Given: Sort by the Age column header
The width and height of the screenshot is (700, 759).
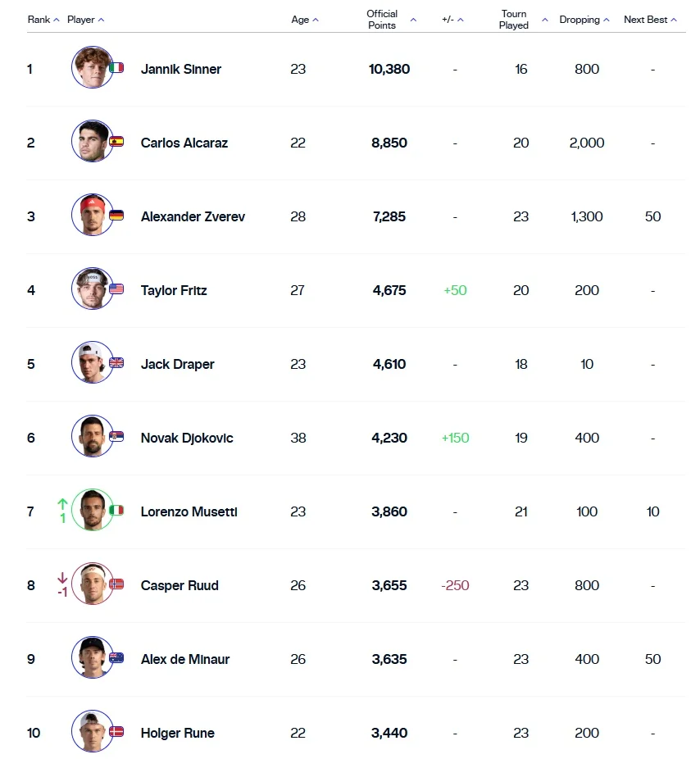Looking at the screenshot, I should [x=305, y=20].
